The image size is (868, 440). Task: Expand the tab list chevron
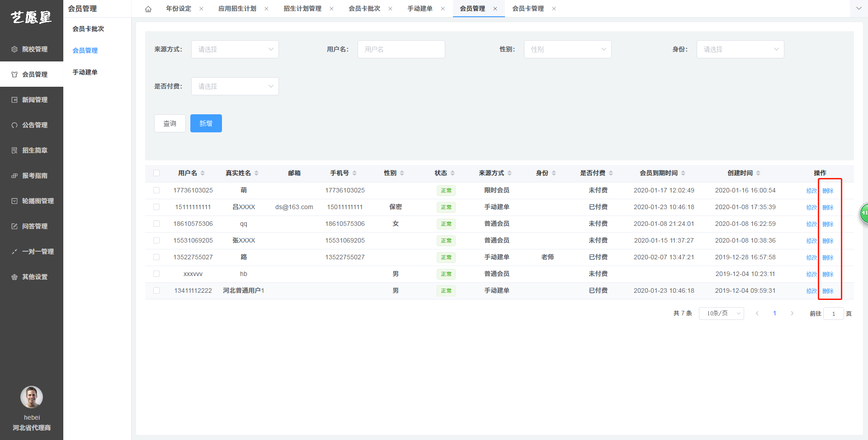[859, 9]
